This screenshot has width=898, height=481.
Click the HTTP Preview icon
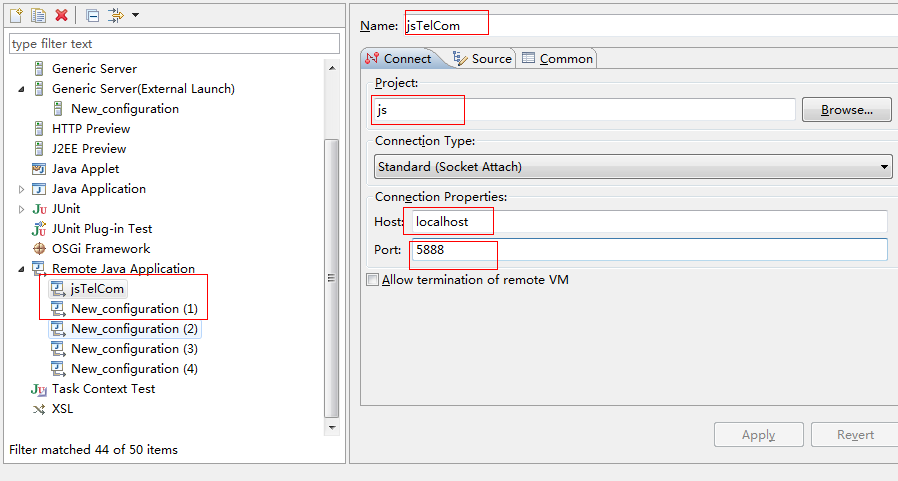tap(39, 129)
